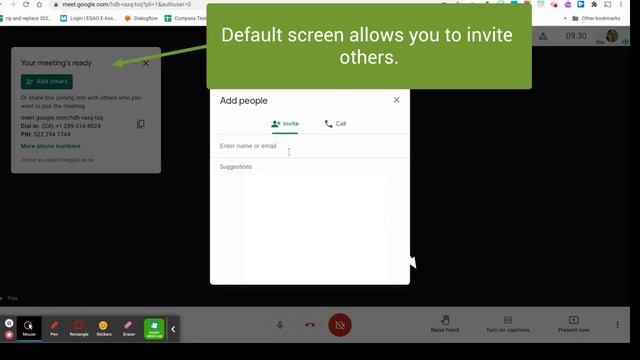Open the Chrome extensions puzzle icon
The image size is (640, 360).
click(594, 4)
